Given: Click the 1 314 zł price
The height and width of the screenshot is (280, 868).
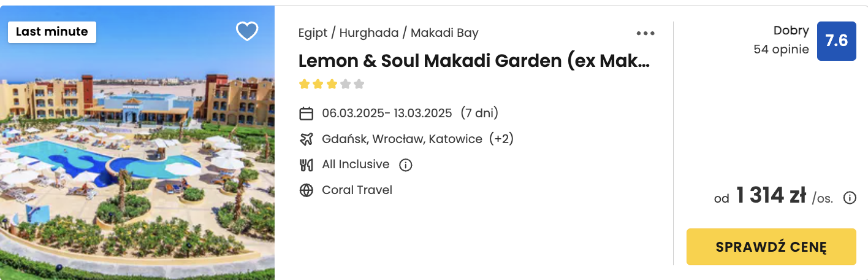Looking at the screenshot, I should (x=771, y=195).
